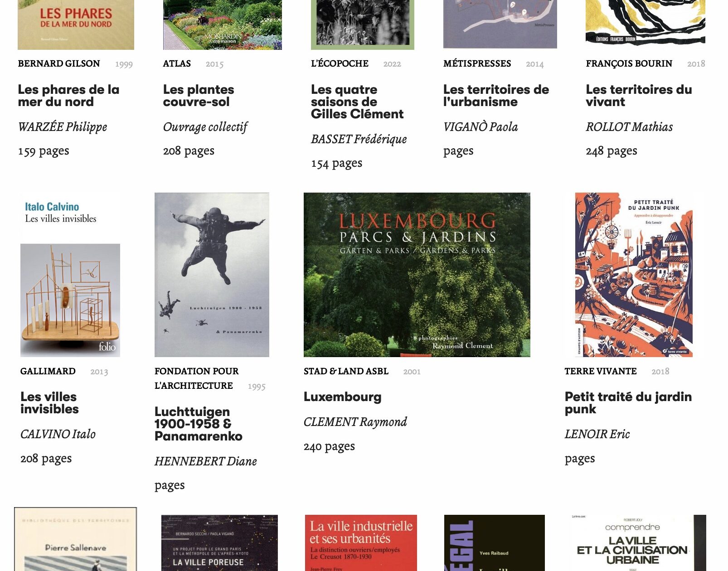The width and height of the screenshot is (728, 571).
Task: Select the Mon jardin & ma maison cover
Action: point(223,24)
